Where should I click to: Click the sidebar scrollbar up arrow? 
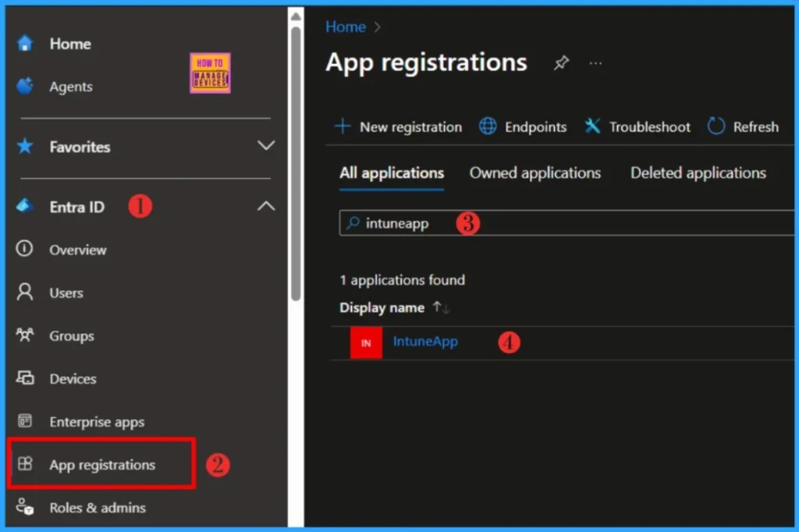pos(296,17)
